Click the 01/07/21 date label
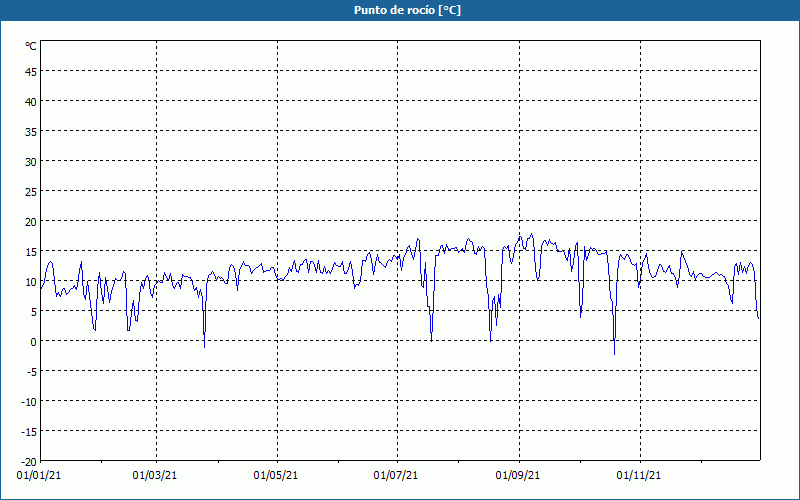Screen dimensions: 800x500 (x=396, y=476)
